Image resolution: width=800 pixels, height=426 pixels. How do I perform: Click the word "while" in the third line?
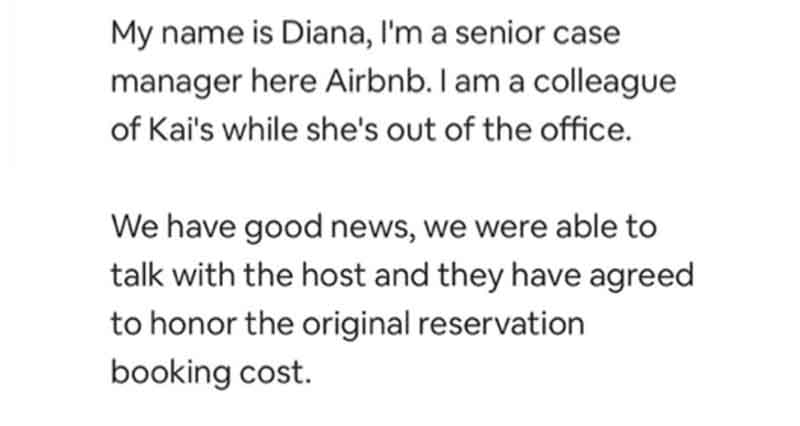pos(260,130)
